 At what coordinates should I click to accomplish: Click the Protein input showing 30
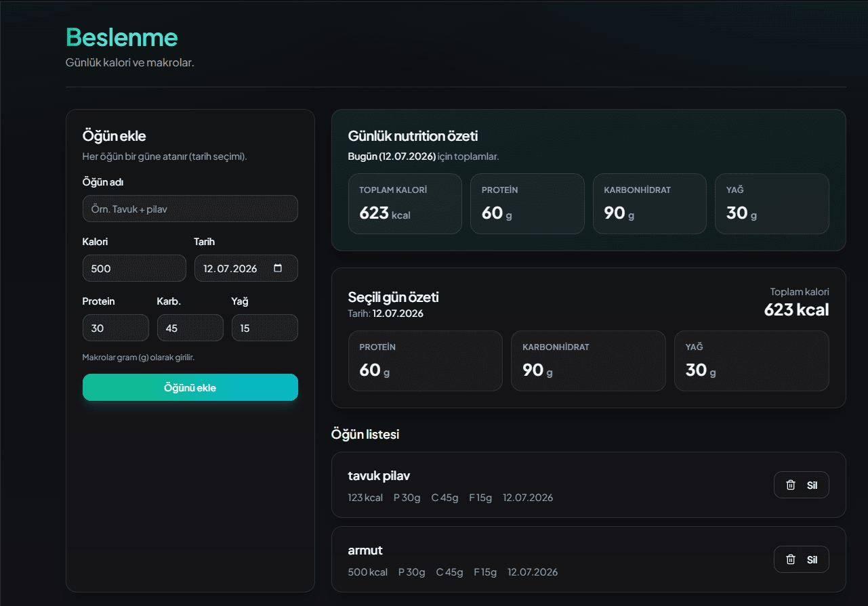[116, 328]
